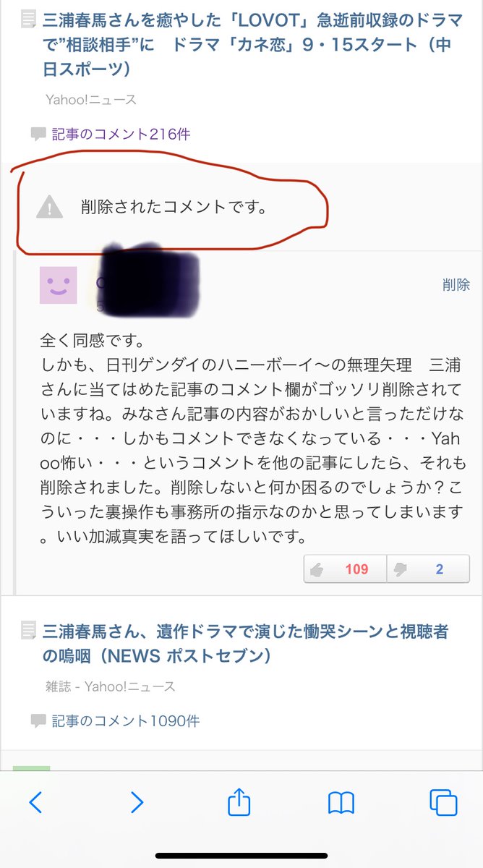Viewport: 483px width, 868px height.
Task: Click document icon beside 遺作ドラマ headline
Action: pyautogui.click(x=28, y=631)
